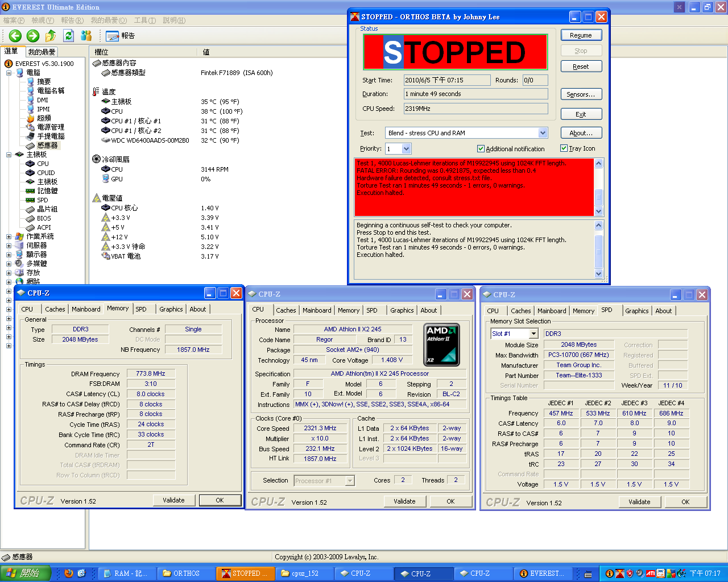728x582 pixels.
Task: Select the SPD item under motherboard tree
Action: [42, 200]
